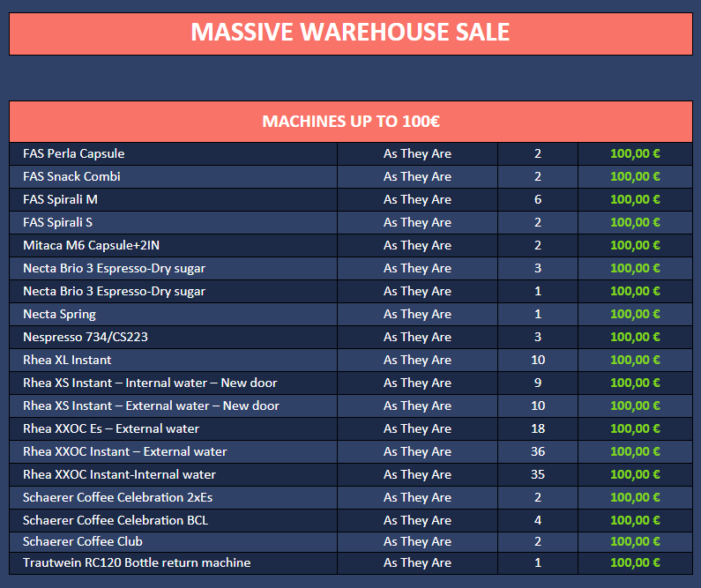Click 'As They Are' for Schaerer Coffee Celebration 2xEs
This screenshot has width=701, height=588.
[x=417, y=497]
